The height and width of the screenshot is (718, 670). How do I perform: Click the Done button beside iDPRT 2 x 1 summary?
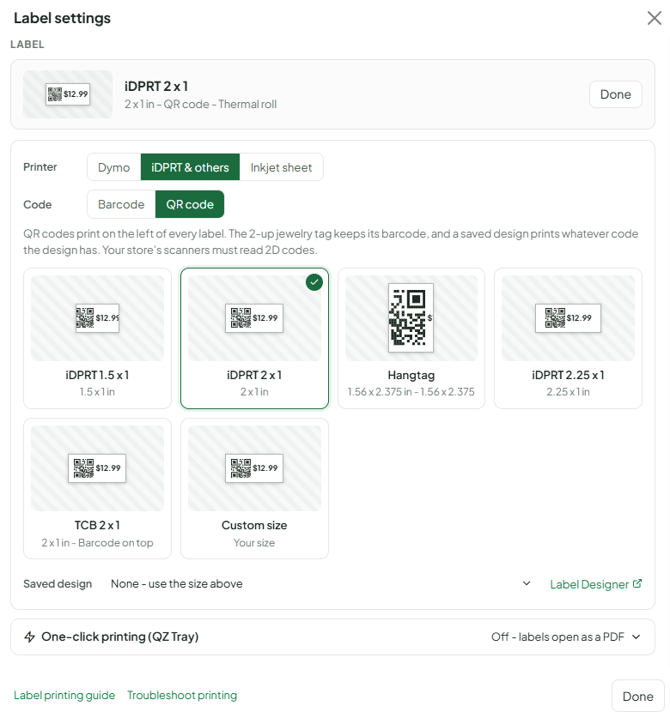(616, 94)
